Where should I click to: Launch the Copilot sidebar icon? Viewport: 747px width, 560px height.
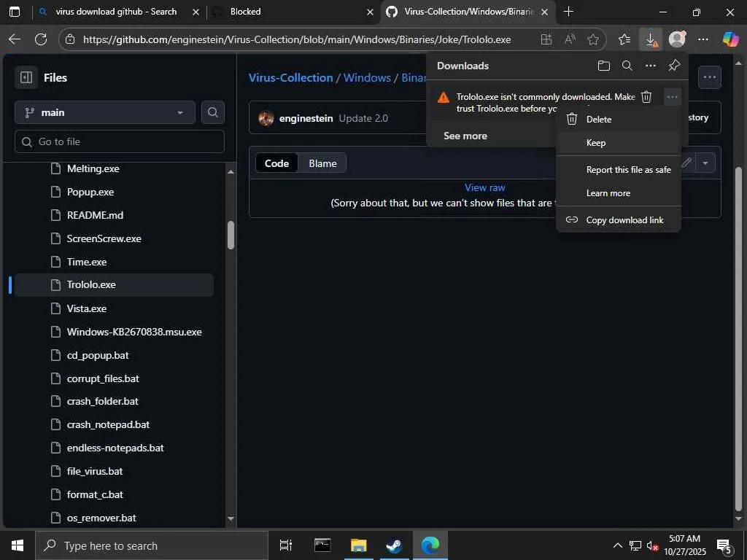pos(729,39)
